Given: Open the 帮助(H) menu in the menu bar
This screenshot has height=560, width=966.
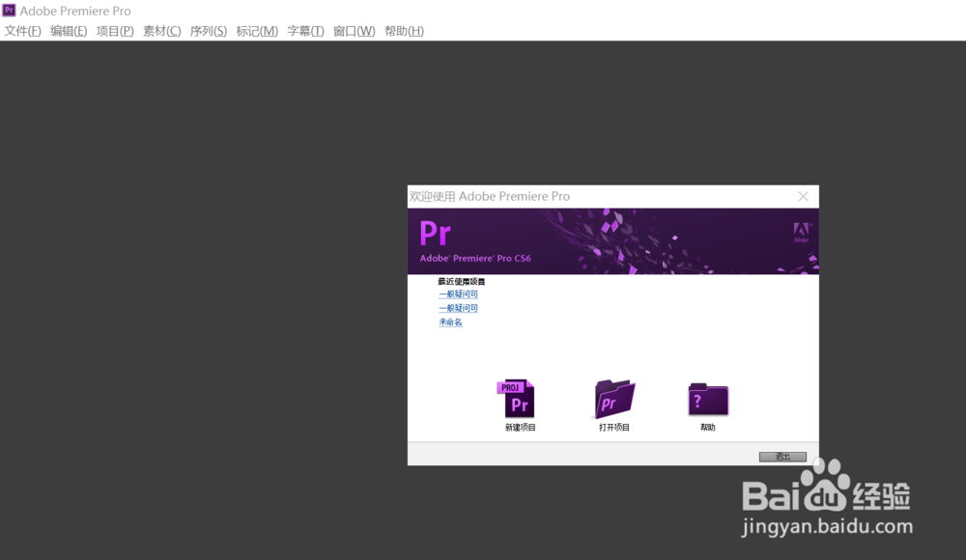Looking at the screenshot, I should pos(404,31).
